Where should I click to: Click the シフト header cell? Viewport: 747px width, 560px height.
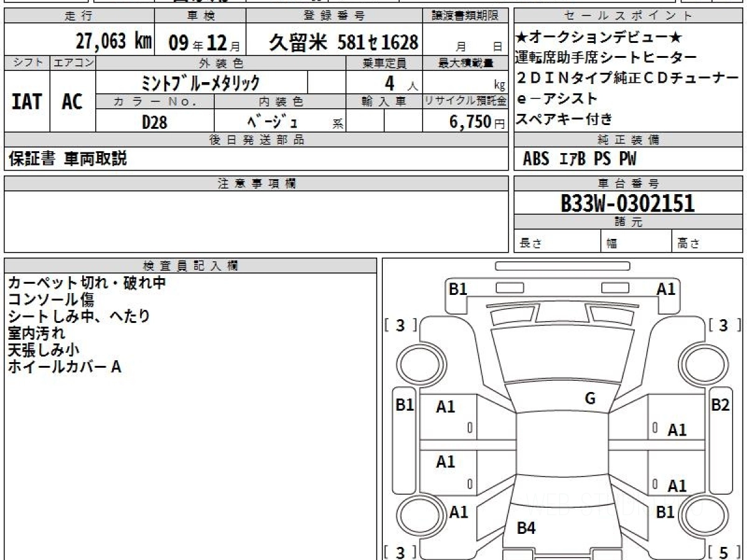point(27,63)
